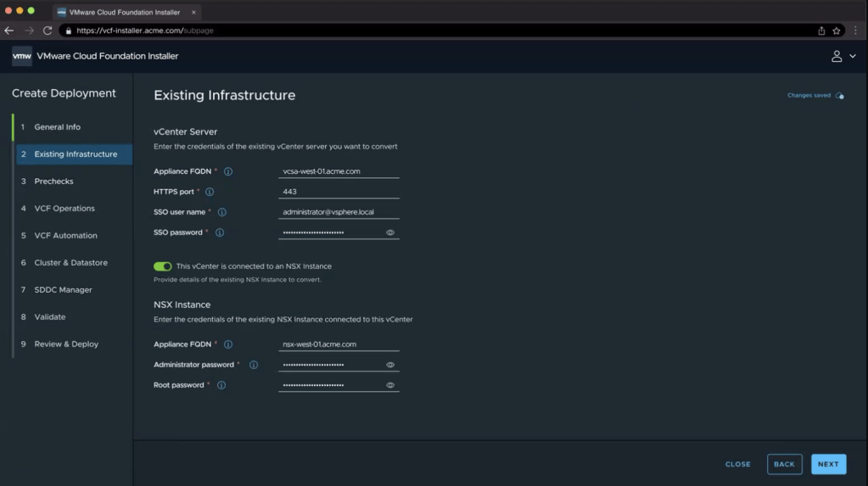Click info icon beside Administrator password
868x486 pixels.
[x=254, y=365]
